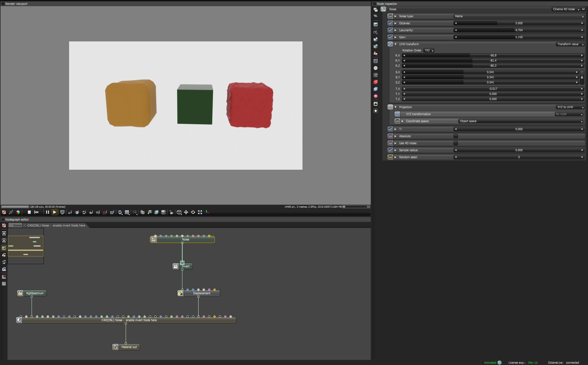Click the Material out node
This screenshot has width=588, height=365.
click(x=129, y=347)
